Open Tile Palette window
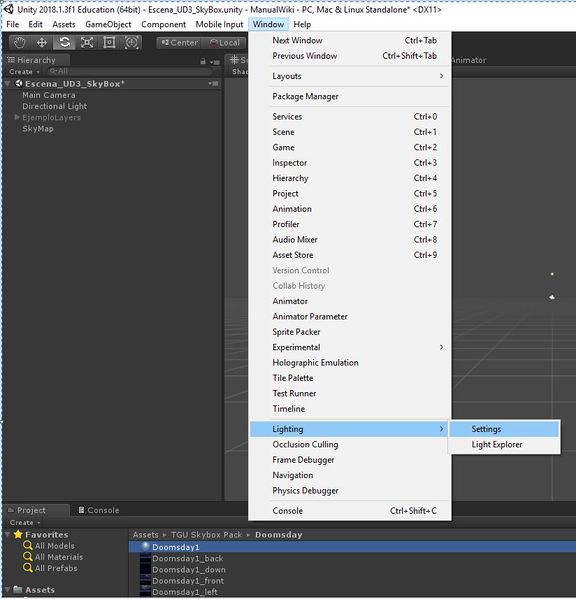Screen dimensions: 576x599 coord(350,378)
